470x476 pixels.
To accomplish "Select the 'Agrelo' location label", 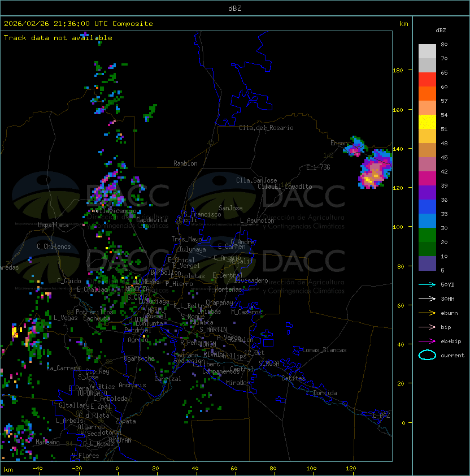I will click(138, 340).
